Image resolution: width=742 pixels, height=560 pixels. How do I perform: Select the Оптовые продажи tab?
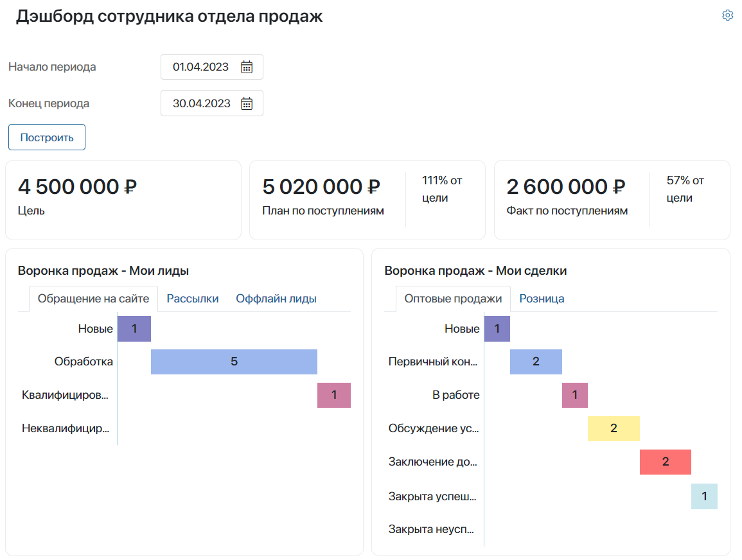click(453, 298)
